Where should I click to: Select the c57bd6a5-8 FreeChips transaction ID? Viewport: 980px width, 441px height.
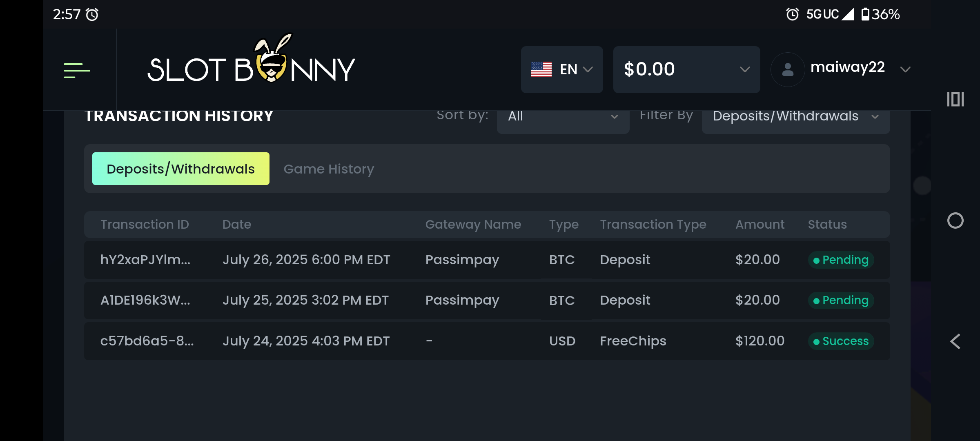coord(147,341)
